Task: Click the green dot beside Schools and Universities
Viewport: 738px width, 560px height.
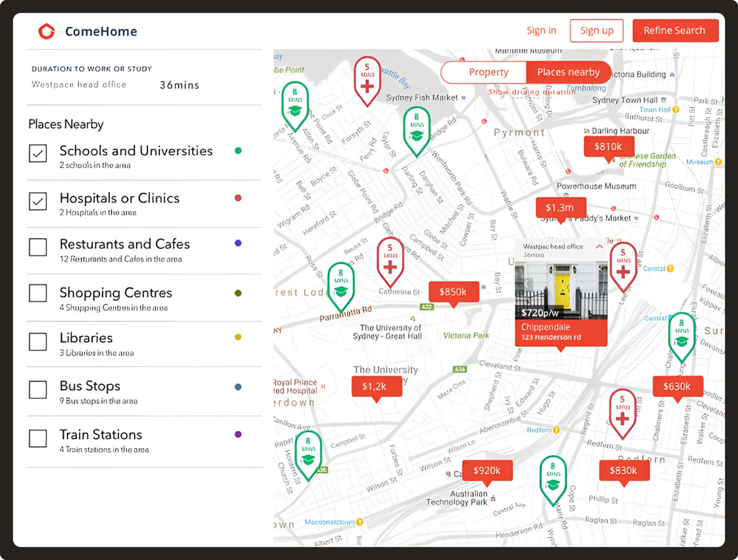Action: [238, 151]
